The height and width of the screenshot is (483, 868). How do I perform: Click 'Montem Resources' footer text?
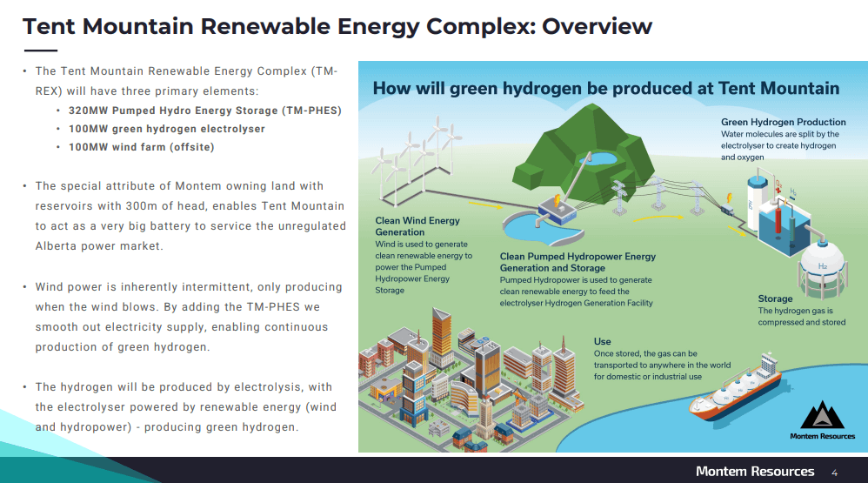(755, 472)
